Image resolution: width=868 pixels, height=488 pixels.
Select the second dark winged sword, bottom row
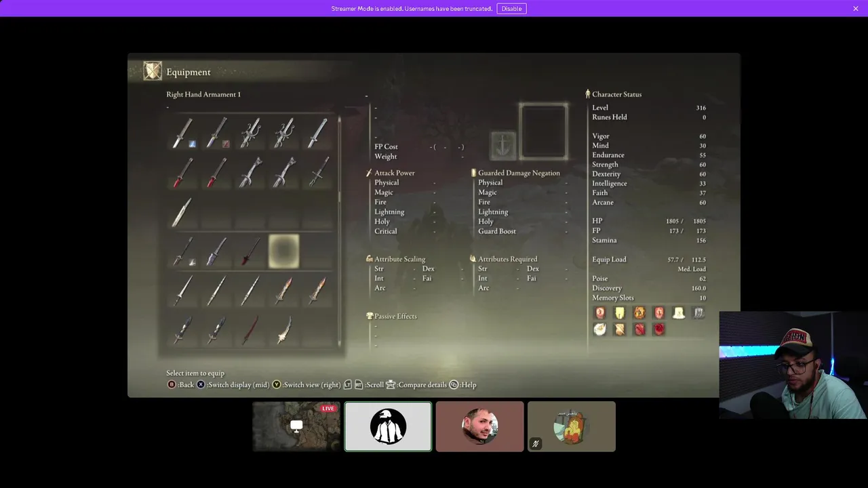[217, 331]
